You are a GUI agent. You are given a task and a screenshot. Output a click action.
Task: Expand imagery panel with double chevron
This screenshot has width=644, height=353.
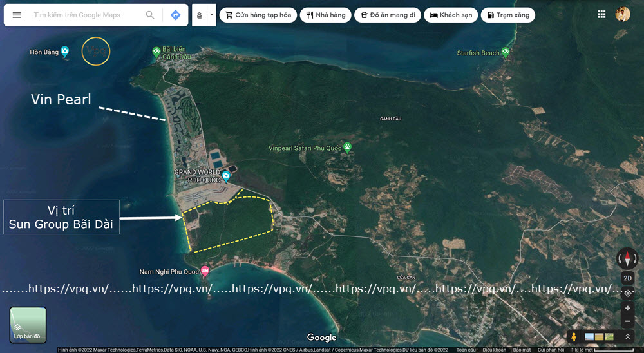[627, 336]
